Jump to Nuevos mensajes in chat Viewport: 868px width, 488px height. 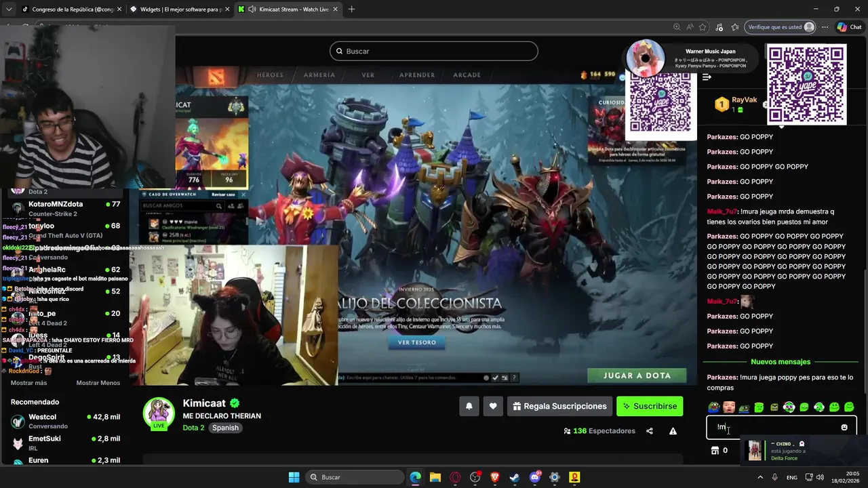pyautogui.click(x=781, y=362)
